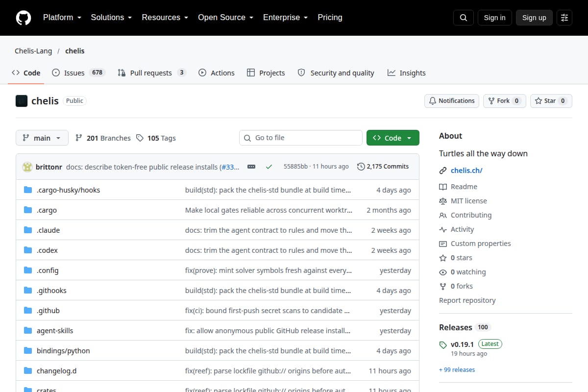Open commit hash 55885bb
The image size is (588, 392).
295,167
